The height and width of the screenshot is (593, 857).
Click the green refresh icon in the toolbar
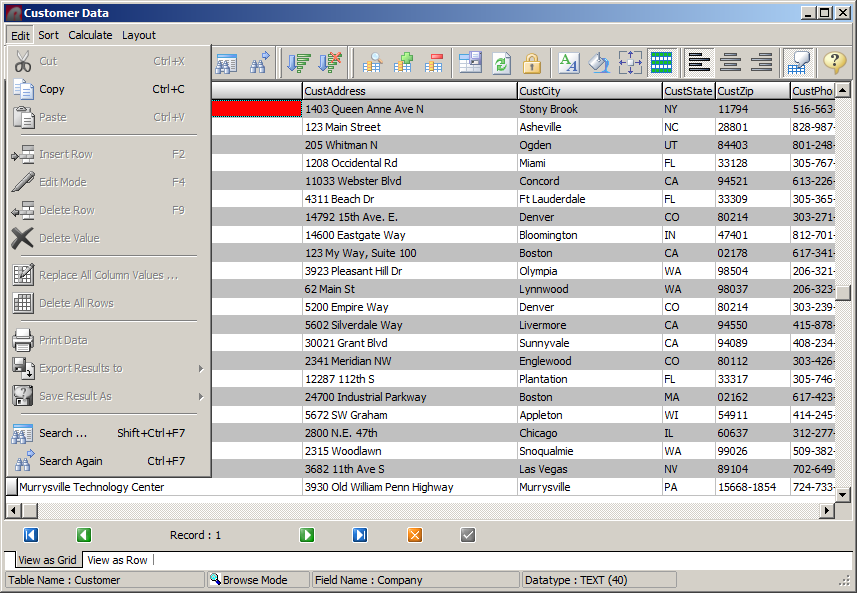pos(501,63)
